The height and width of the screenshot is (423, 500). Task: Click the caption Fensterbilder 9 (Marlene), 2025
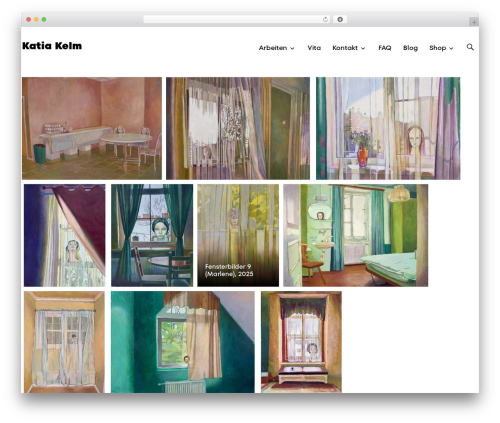pyautogui.click(x=229, y=270)
